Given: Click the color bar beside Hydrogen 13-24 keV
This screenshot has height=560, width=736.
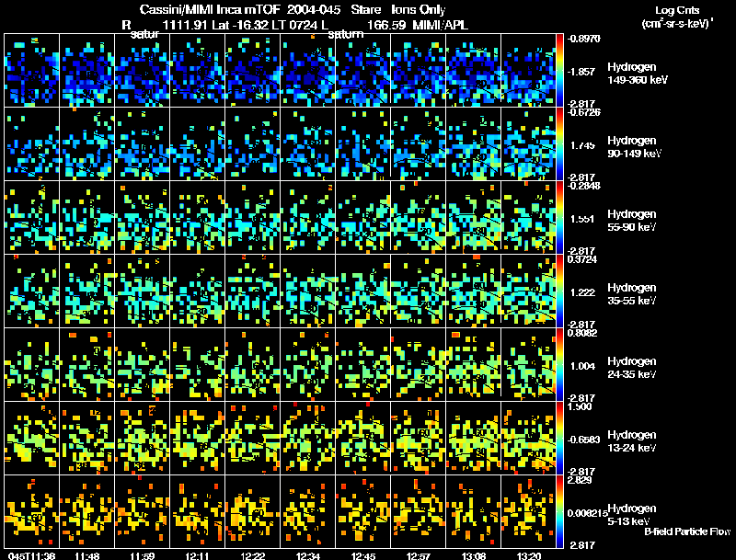Looking at the screenshot, I should [x=559, y=438].
